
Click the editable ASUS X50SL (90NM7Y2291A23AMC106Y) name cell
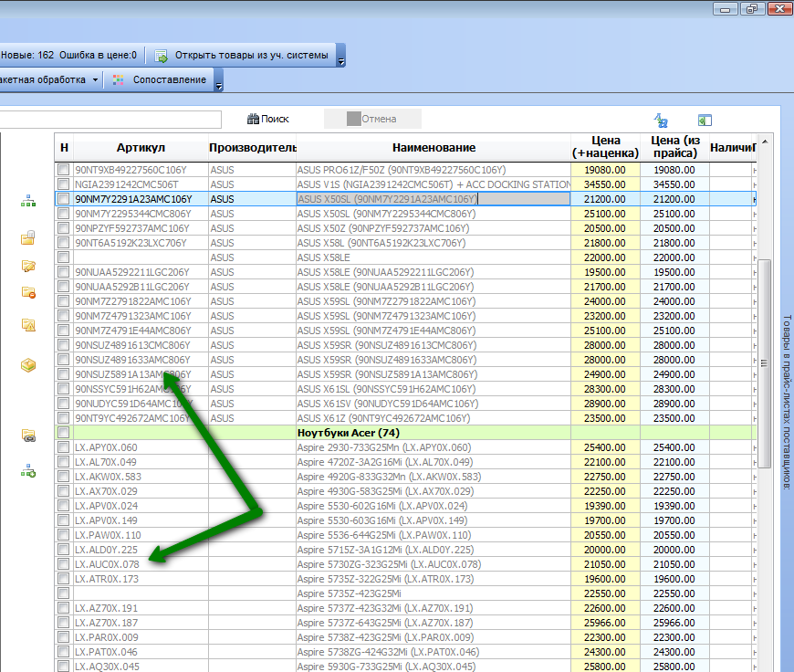coord(434,199)
